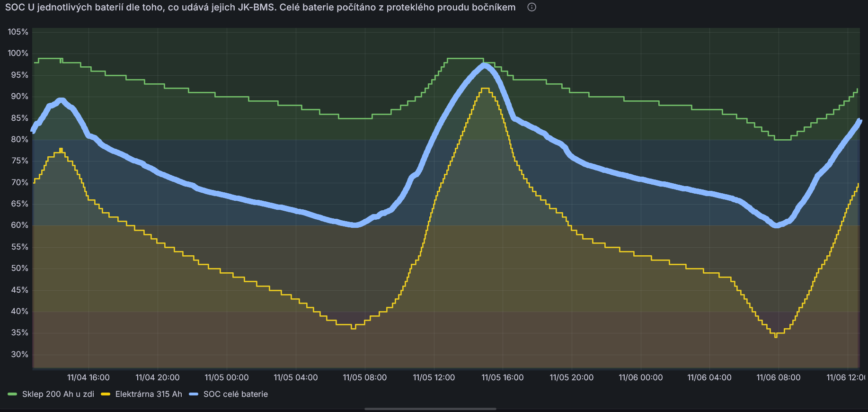This screenshot has height=412, width=868.
Task: Click green color swatch for Sklep 200 Ah
Action: click(x=12, y=394)
